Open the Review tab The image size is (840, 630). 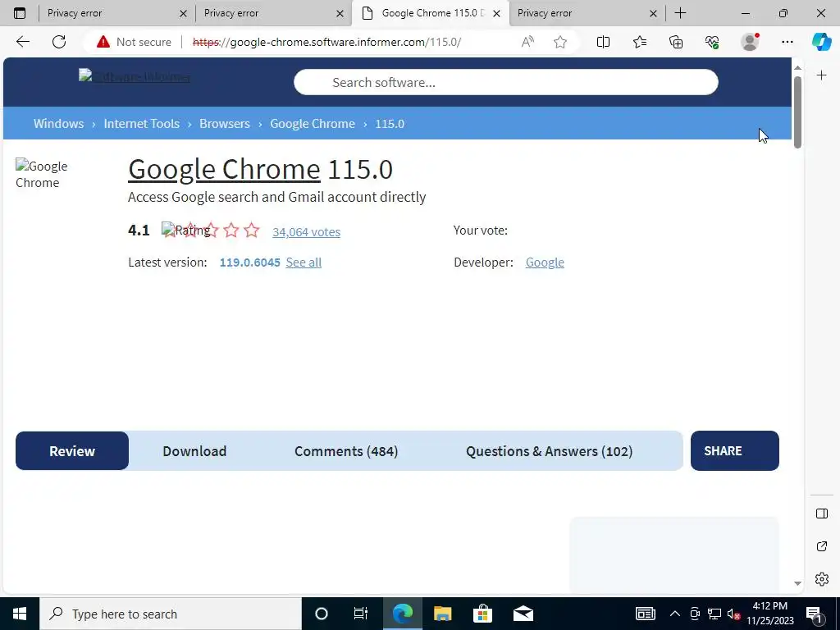(72, 451)
